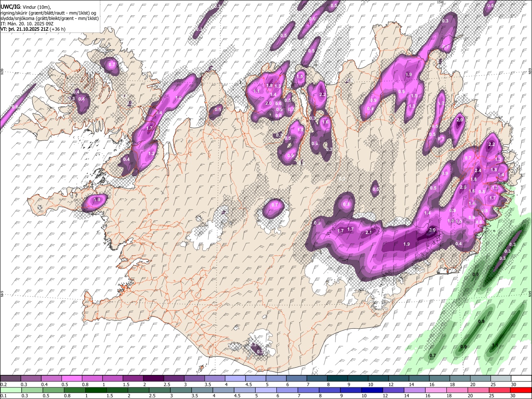
Task: Click the black 1.1 label in green rain area
Action: coord(495,345)
